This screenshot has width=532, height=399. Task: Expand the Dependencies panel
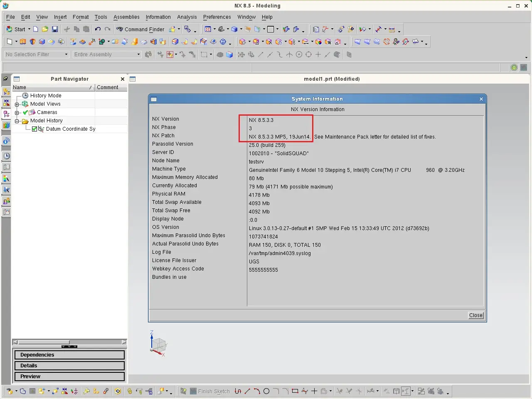(69, 355)
